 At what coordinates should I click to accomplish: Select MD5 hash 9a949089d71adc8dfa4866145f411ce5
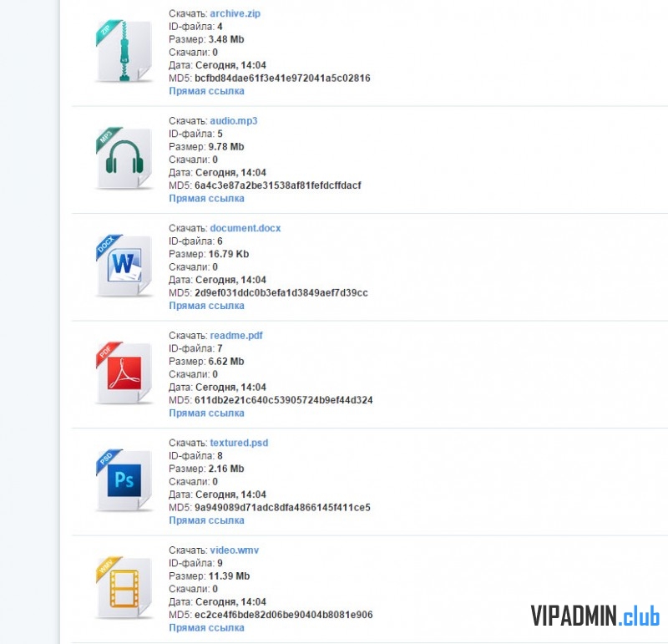click(282, 508)
